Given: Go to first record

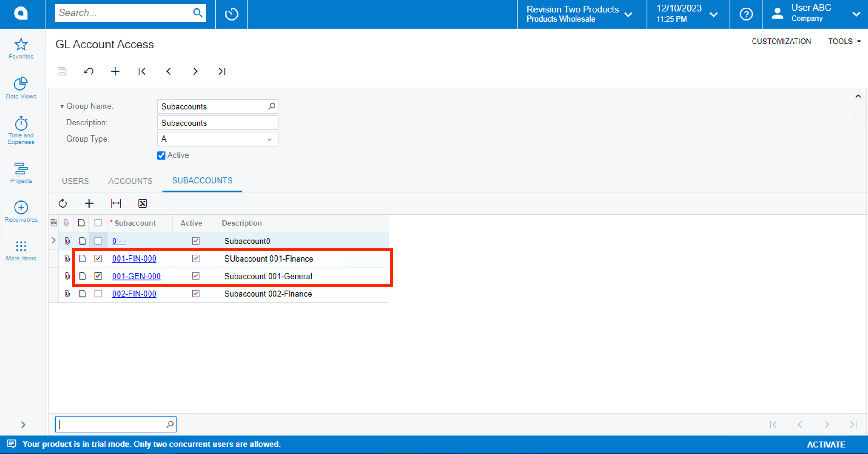Looking at the screenshot, I should coord(142,71).
